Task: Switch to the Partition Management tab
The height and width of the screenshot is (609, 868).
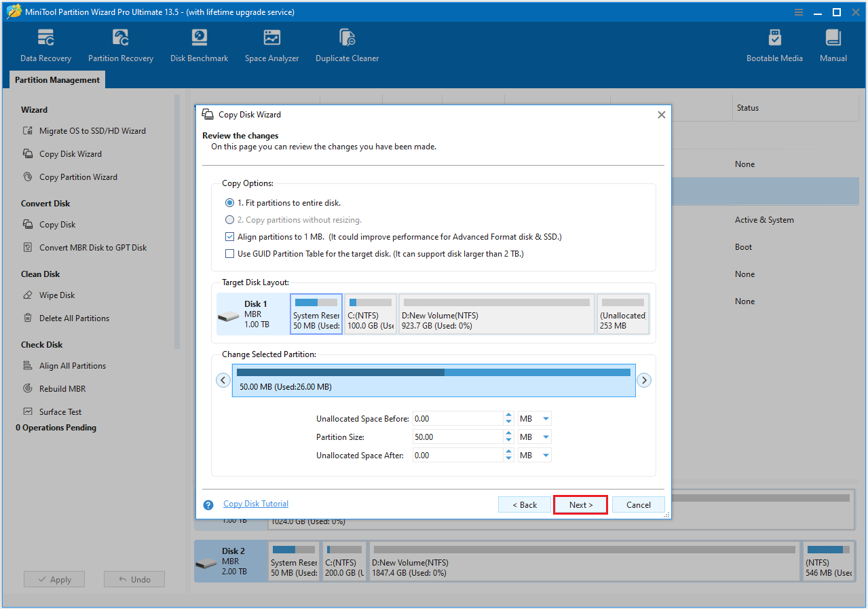Action: click(x=56, y=80)
